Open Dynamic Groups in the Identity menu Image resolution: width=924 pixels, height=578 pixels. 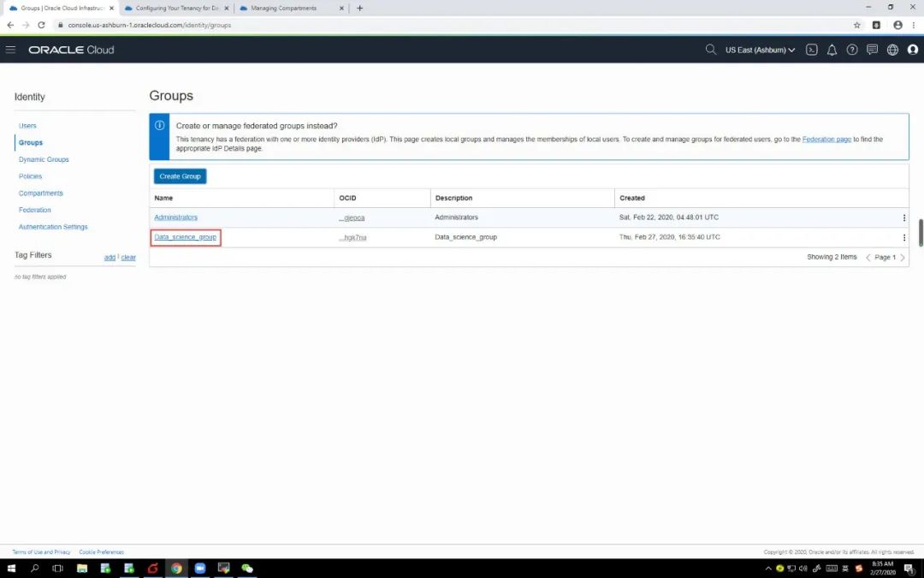point(44,159)
